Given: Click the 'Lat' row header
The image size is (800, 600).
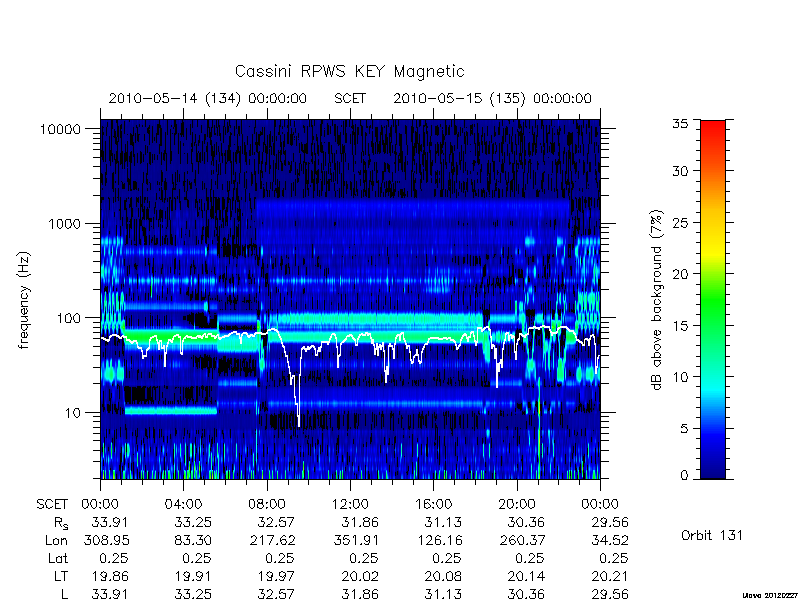Looking at the screenshot, I should pyautogui.click(x=58, y=559).
